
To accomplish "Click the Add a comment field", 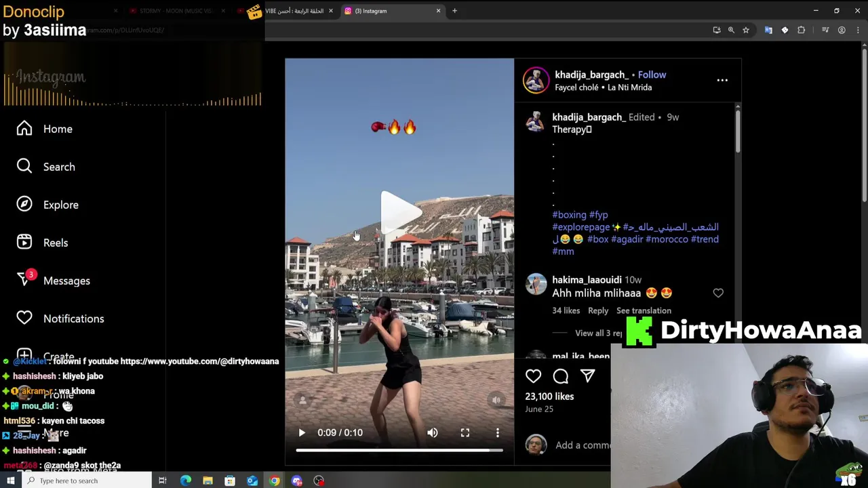I will coord(582,445).
